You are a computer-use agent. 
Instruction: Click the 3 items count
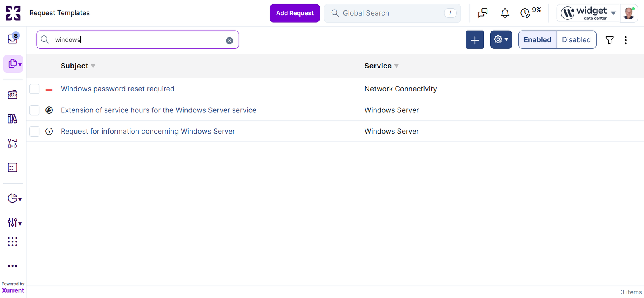(x=631, y=292)
